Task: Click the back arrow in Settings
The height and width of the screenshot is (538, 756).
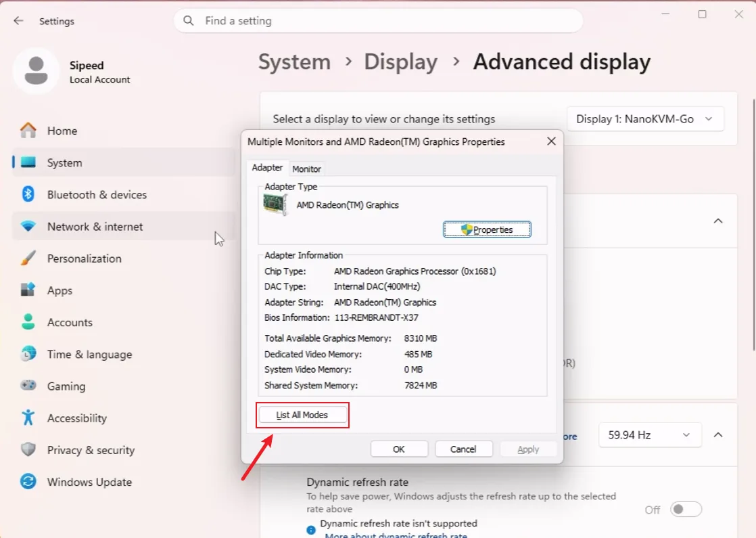Action: pyautogui.click(x=18, y=21)
